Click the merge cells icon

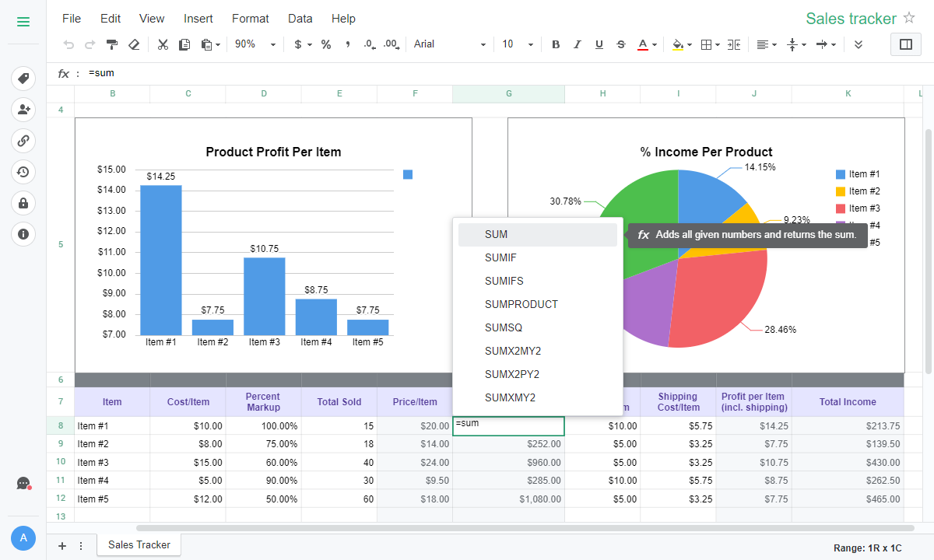pyautogui.click(x=734, y=44)
